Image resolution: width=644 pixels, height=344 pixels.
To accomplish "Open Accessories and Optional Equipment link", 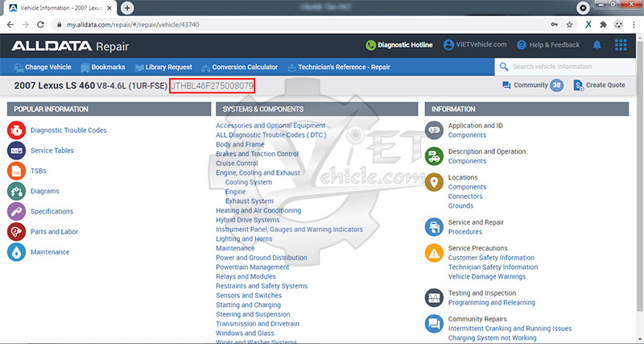I will 270,126.
